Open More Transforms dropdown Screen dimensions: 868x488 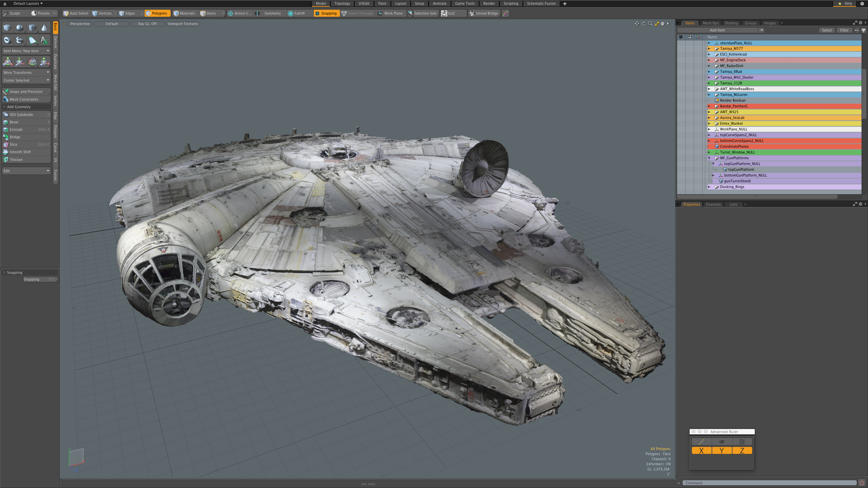[x=26, y=73]
